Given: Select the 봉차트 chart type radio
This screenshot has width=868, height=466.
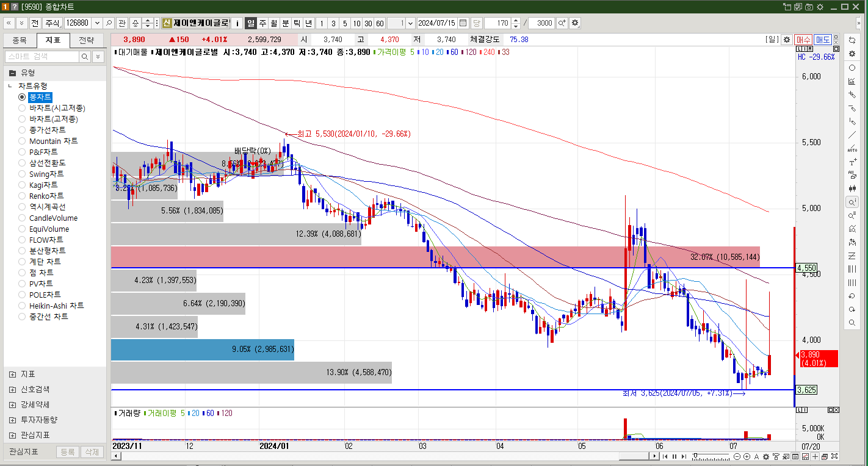Looking at the screenshot, I should [22, 97].
